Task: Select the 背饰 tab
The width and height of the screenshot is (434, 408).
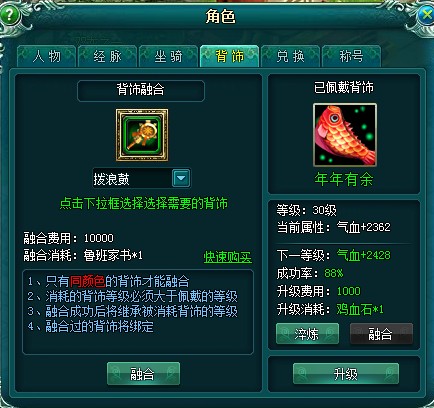Action: (229, 56)
